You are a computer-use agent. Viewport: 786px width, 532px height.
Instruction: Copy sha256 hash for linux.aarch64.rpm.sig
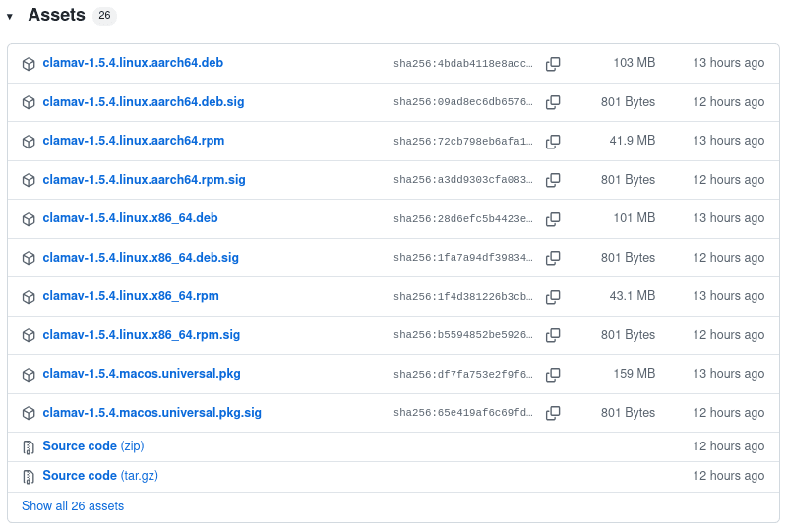(x=553, y=180)
